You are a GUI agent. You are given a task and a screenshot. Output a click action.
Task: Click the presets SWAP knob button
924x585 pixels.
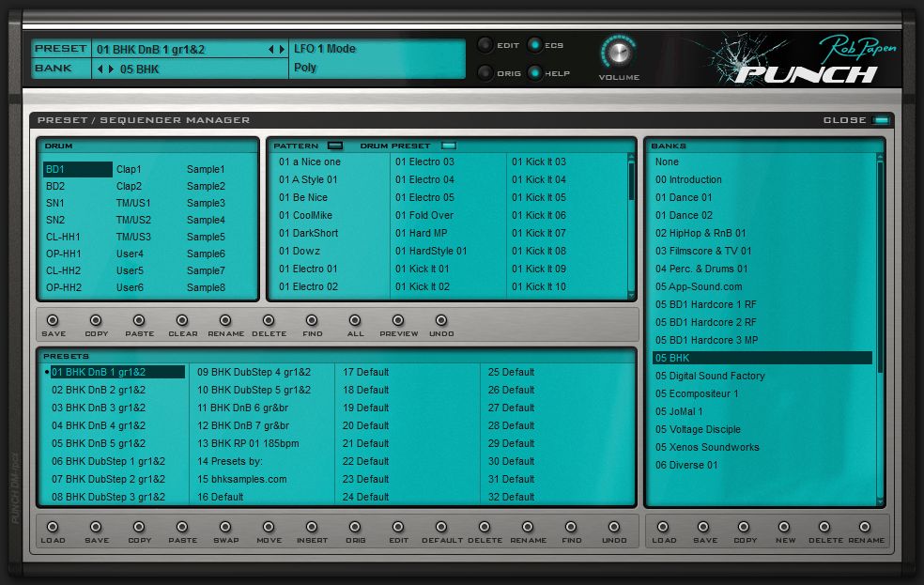tap(225, 527)
